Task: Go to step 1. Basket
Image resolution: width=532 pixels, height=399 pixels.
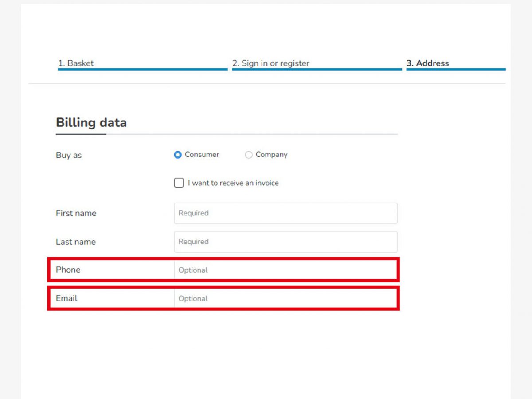Action: pyautogui.click(x=76, y=63)
